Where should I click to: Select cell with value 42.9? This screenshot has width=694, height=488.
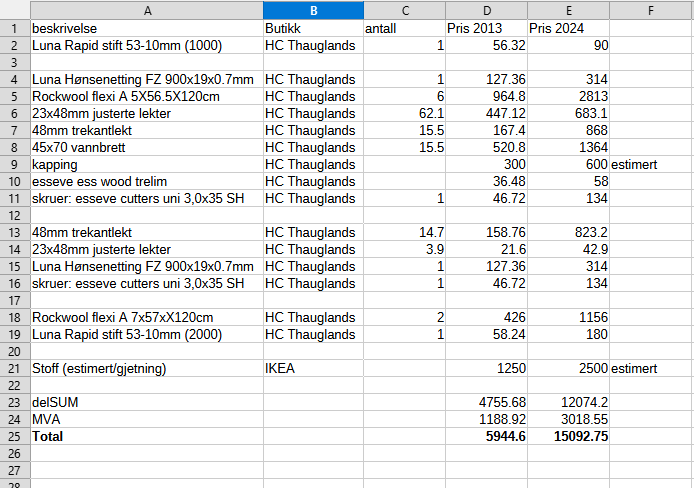[568, 249]
